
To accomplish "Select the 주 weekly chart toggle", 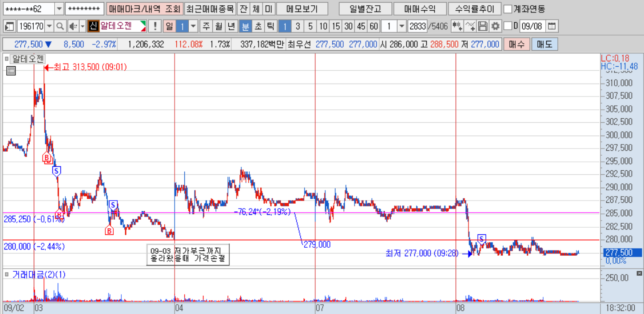I will [x=206, y=26].
